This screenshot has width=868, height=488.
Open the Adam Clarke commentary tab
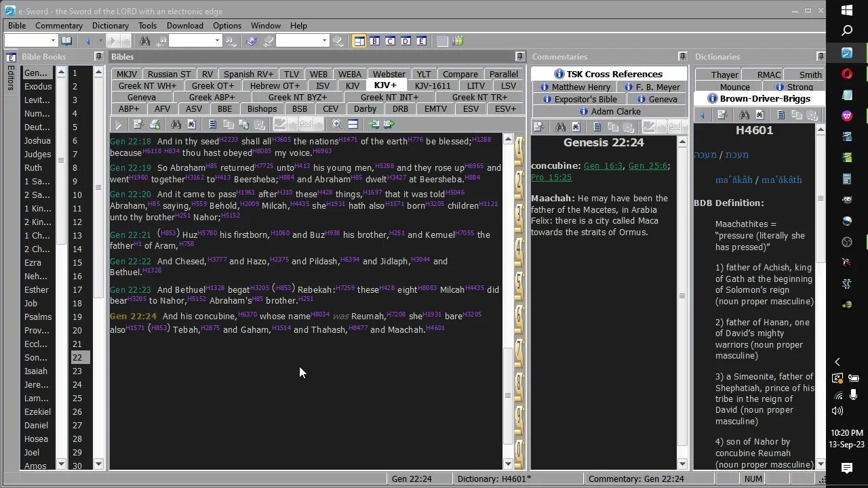(609, 111)
